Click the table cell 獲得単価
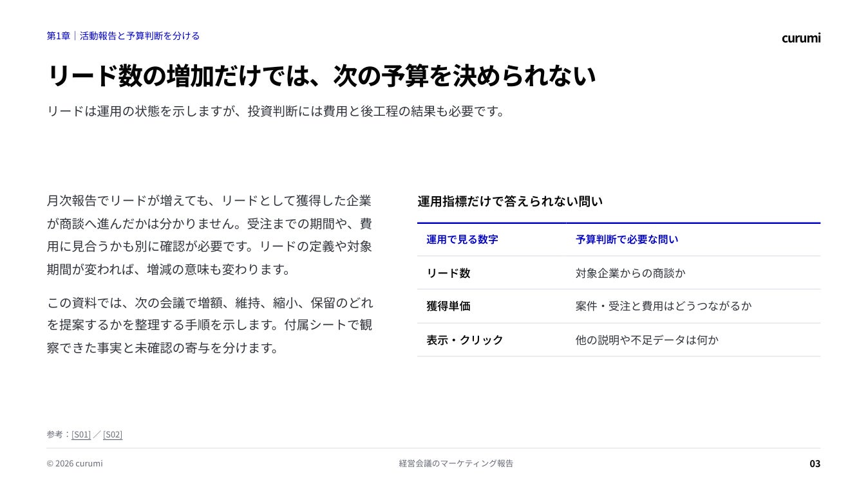Image resolution: width=868 pixels, height=487 pixels. 448,306
